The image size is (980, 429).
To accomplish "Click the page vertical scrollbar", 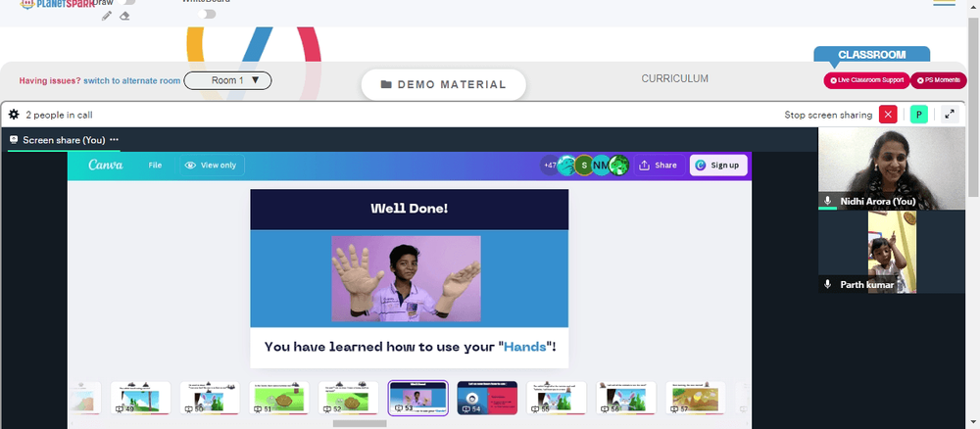I will point(974,106).
